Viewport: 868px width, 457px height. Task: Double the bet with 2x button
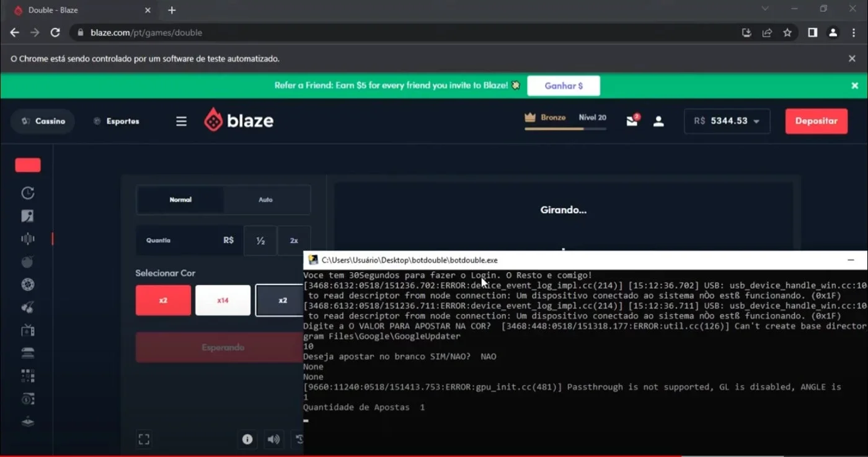(294, 241)
